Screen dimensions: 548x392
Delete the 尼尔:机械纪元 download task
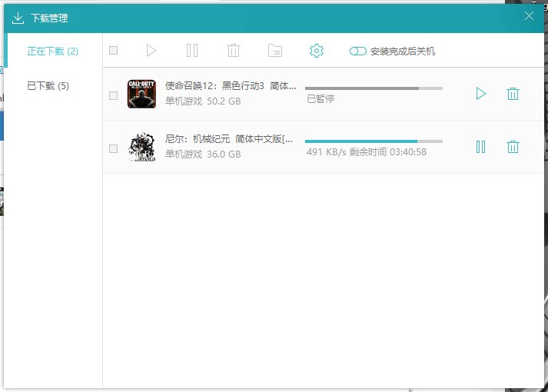click(x=513, y=147)
